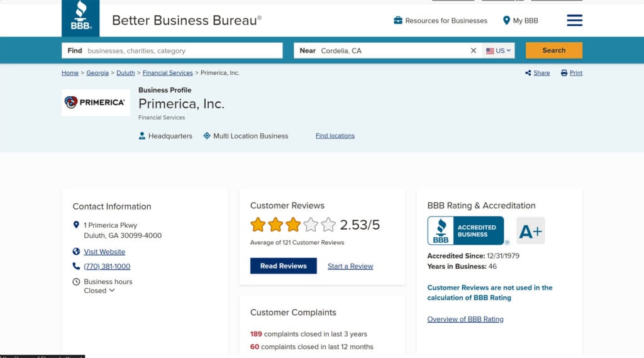Call the (770) 381-1000 phone link
Image resolution: width=644 pixels, height=358 pixels.
click(x=107, y=266)
